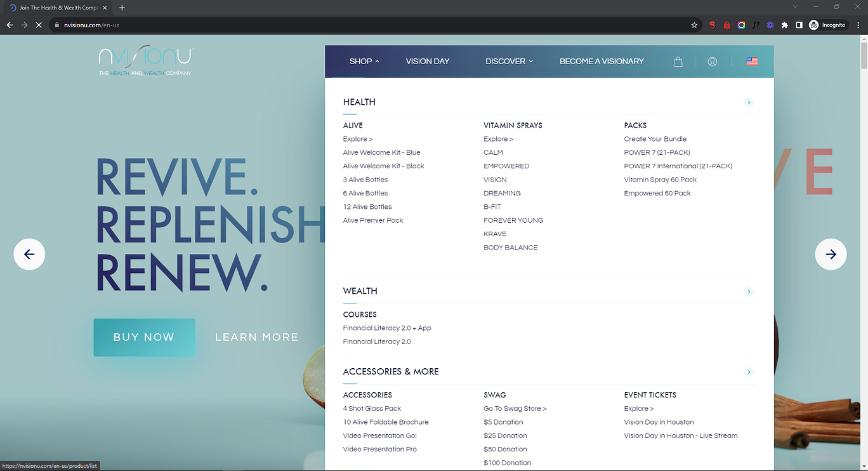Open the DREAMING vitamin spray
The height and width of the screenshot is (471, 868).
[502, 194]
